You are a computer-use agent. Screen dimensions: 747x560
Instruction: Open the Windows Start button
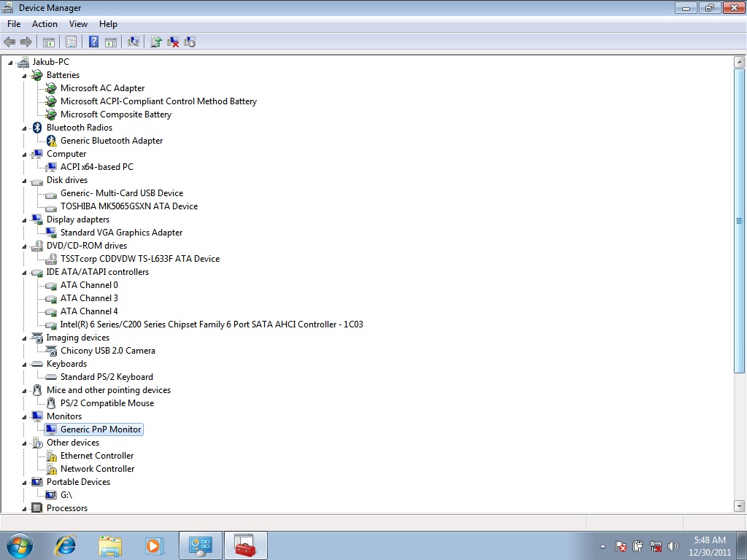click(20, 545)
